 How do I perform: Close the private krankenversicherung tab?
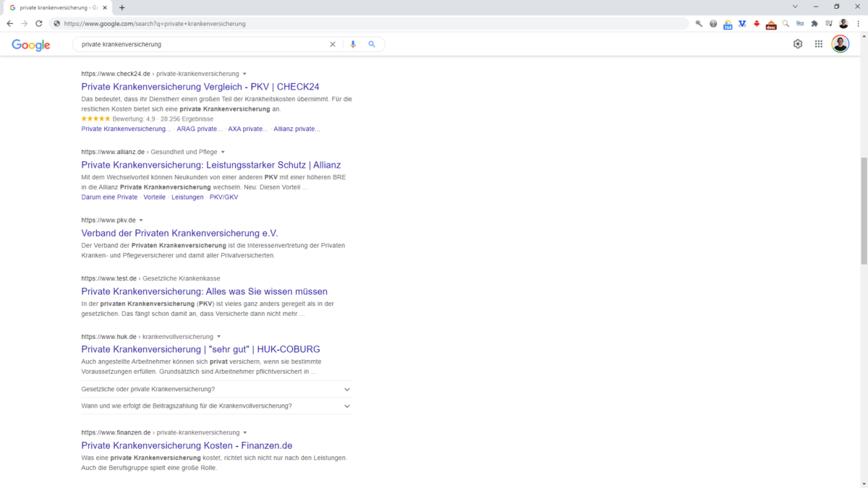pos(106,7)
